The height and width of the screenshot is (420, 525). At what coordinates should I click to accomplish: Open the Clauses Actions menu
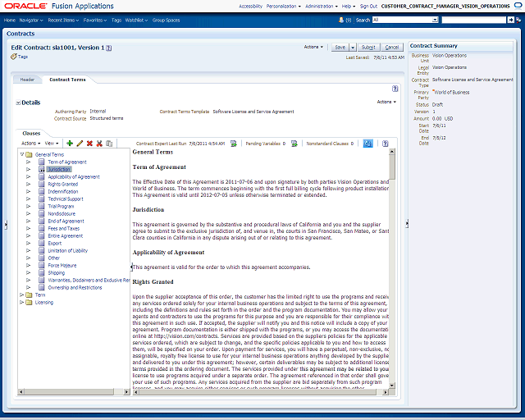(x=31, y=143)
